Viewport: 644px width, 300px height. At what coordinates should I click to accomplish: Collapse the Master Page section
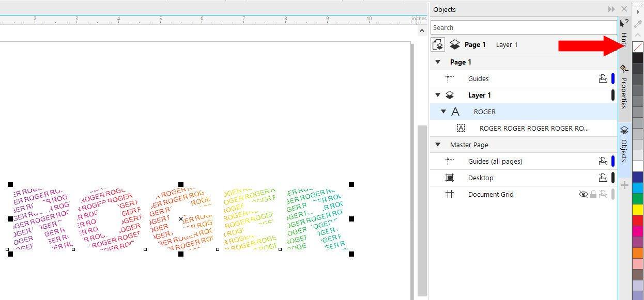point(438,145)
